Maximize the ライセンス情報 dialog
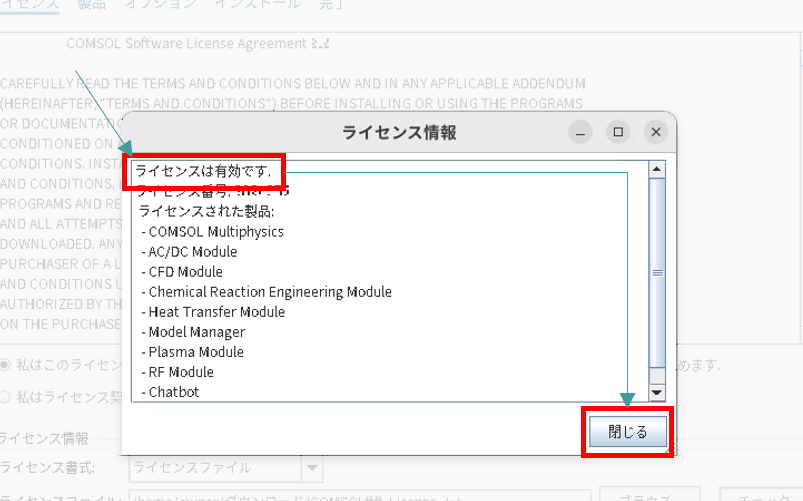 (x=618, y=132)
